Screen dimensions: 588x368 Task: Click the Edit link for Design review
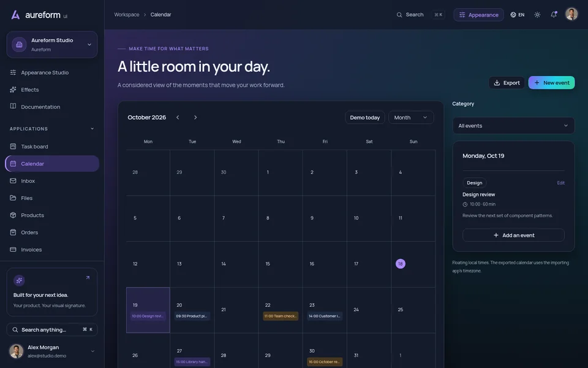point(560,183)
